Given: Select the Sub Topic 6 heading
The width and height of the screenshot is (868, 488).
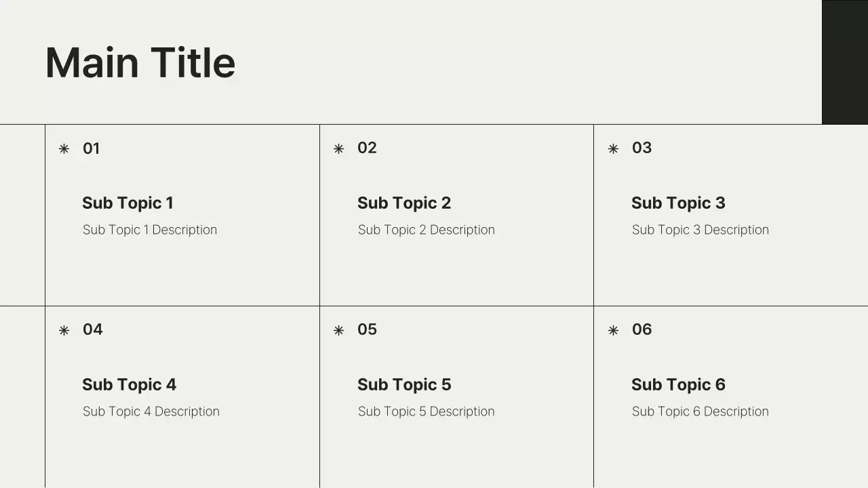Looking at the screenshot, I should pyautogui.click(x=678, y=384).
